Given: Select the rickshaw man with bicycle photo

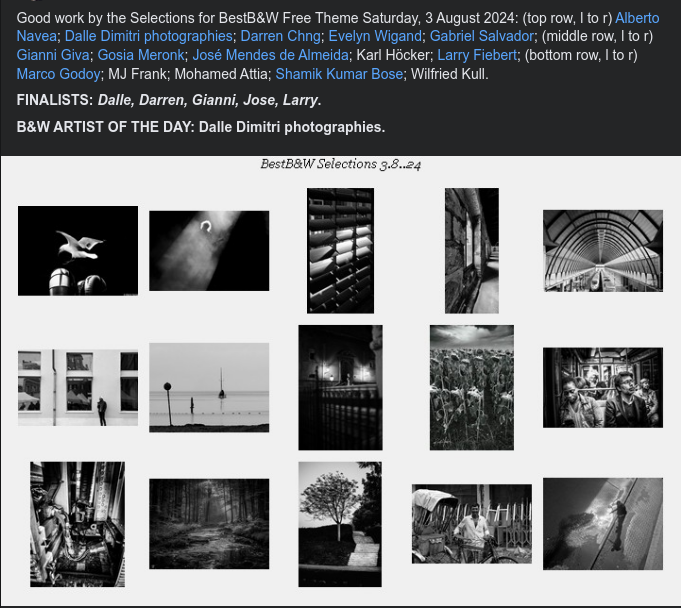Looking at the screenshot, I should click(x=472, y=524).
